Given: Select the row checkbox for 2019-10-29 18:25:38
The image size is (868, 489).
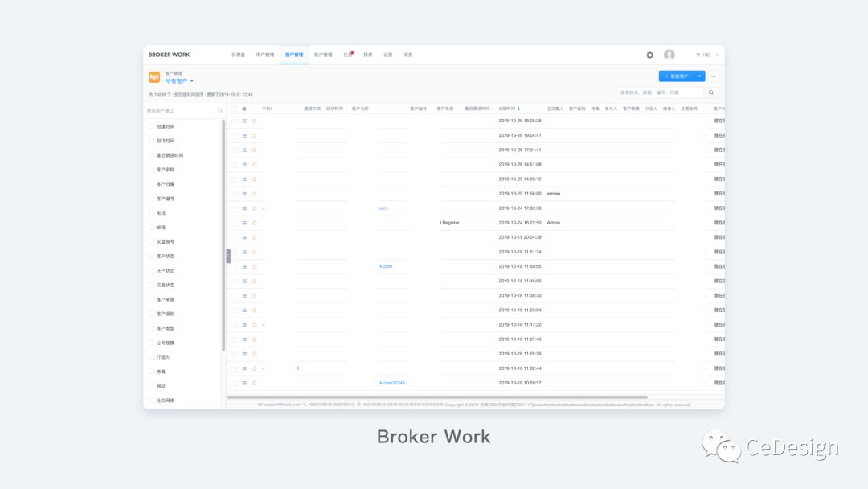Looking at the screenshot, I should pyautogui.click(x=234, y=121).
